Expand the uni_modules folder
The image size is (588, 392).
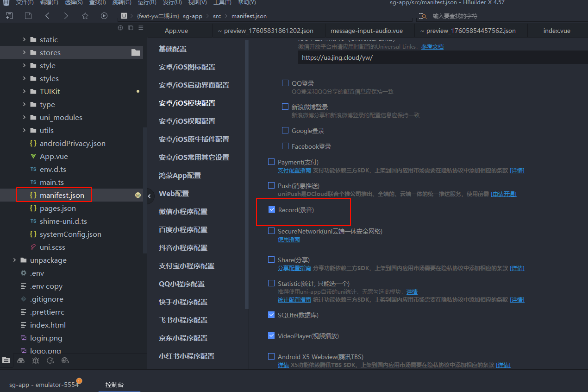24,118
